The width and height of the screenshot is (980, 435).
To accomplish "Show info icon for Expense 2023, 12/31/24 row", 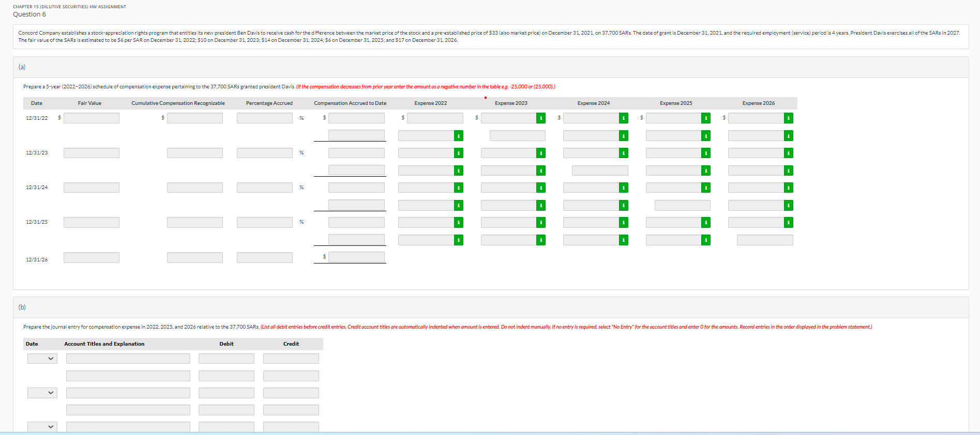I will (541, 188).
